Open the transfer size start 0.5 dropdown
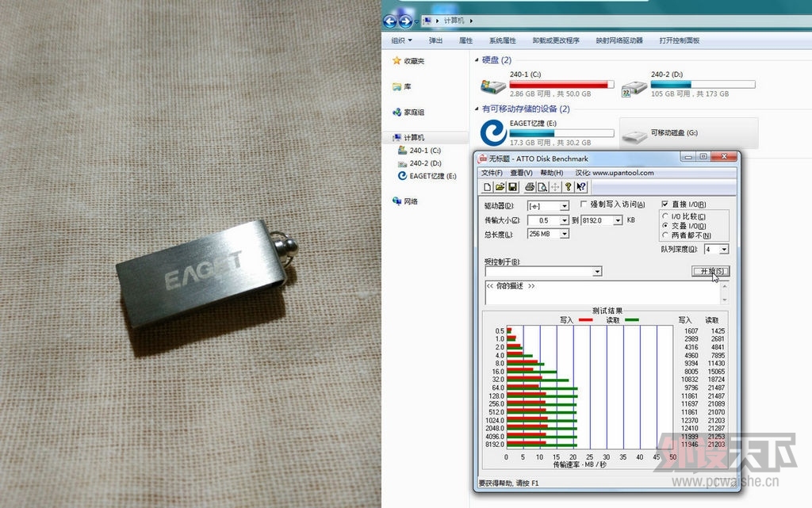This screenshot has width=812, height=508. [565, 220]
